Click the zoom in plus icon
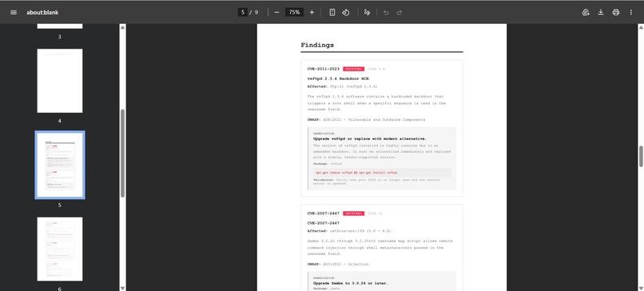644x291 pixels. [x=312, y=12]
